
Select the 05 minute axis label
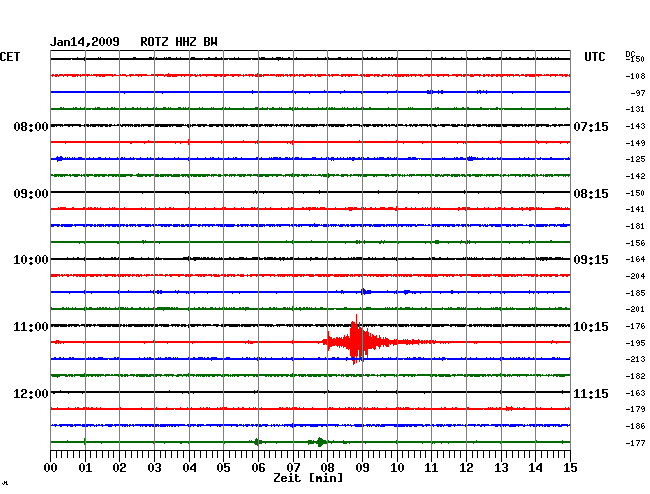click(x=223, y=467)
